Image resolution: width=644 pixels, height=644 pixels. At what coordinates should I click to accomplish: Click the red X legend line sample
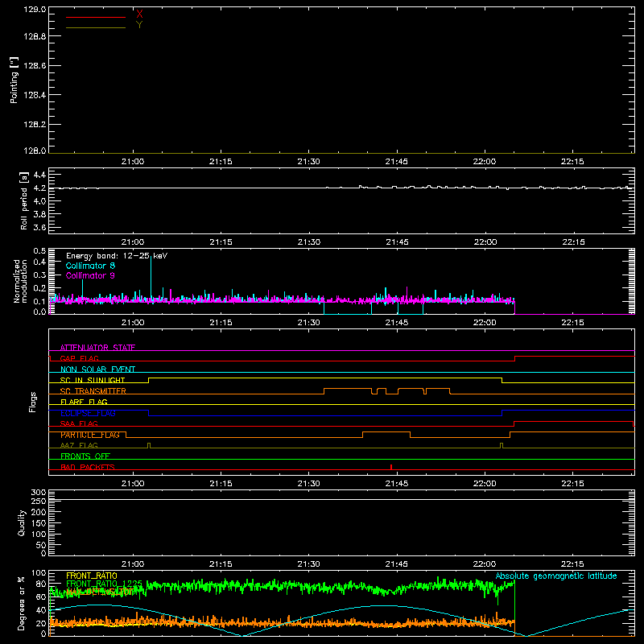point(96,17)
